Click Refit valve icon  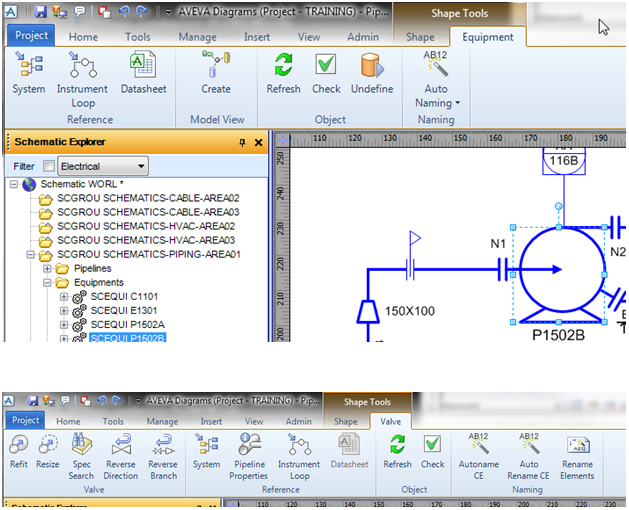18,445
